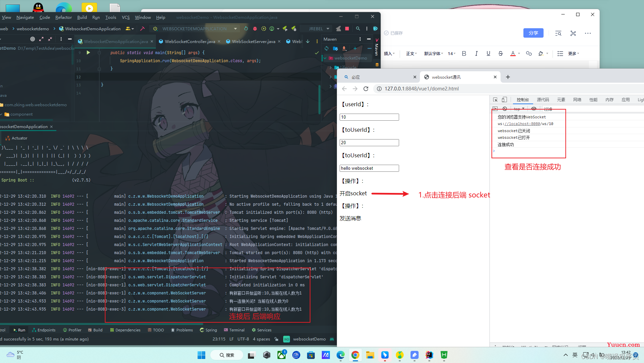
Task: Reload Maven projects icon
Action: click(327, 48)
